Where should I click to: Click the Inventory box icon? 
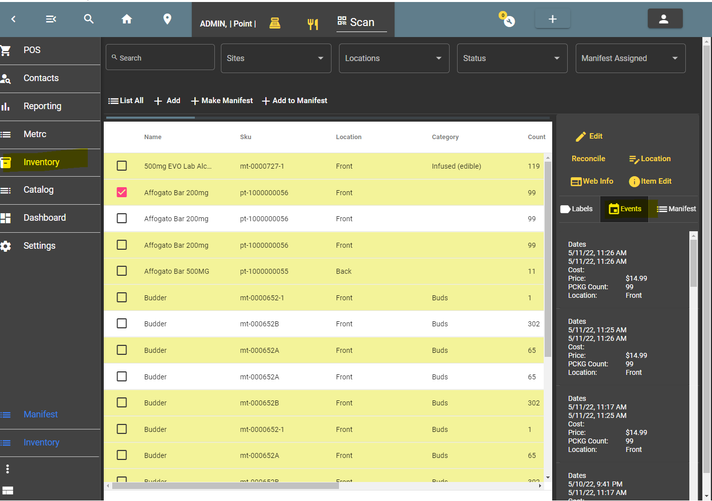point(5,162)
